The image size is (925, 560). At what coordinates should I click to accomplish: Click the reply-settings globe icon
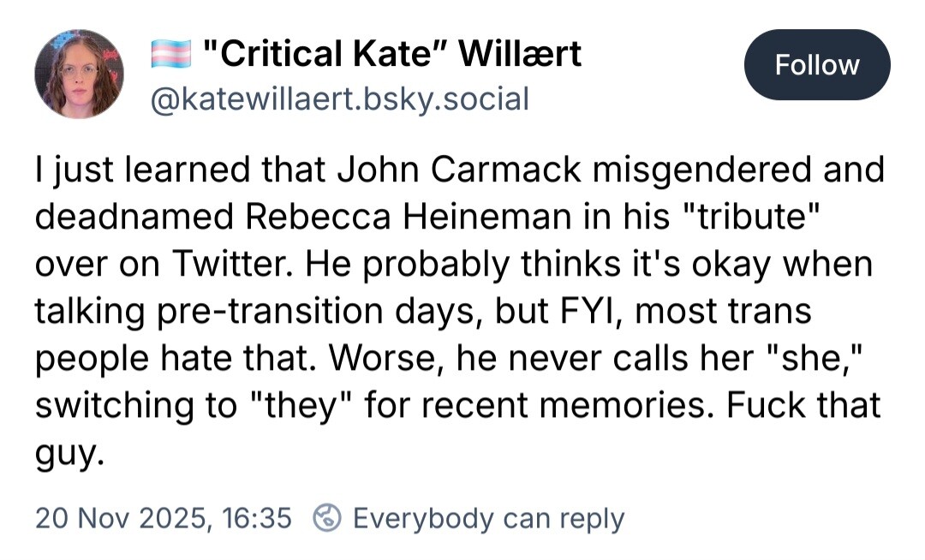[x=328, y=519]
